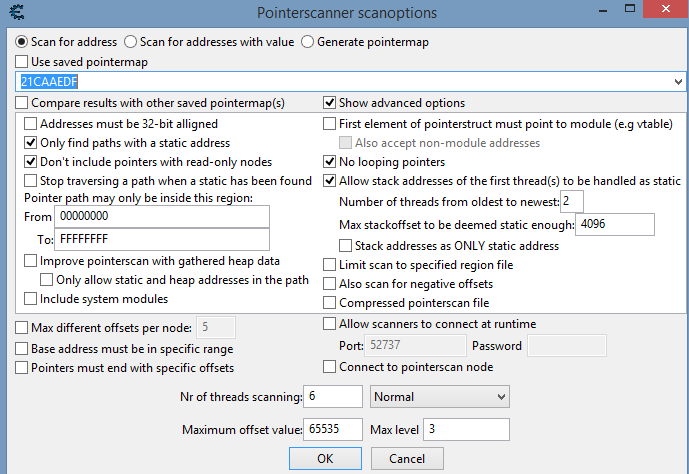Toggle Show advanced options checkbox

point(330,103)
